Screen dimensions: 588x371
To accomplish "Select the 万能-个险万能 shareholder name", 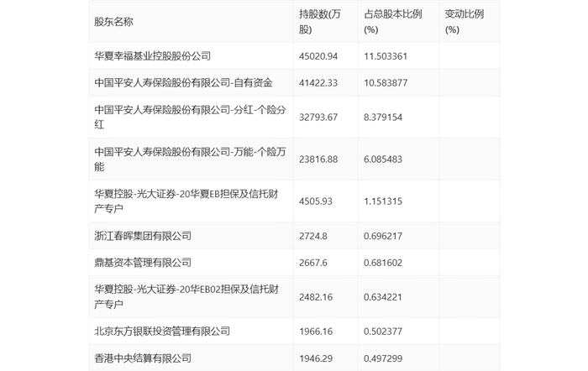I will point(190,159).
